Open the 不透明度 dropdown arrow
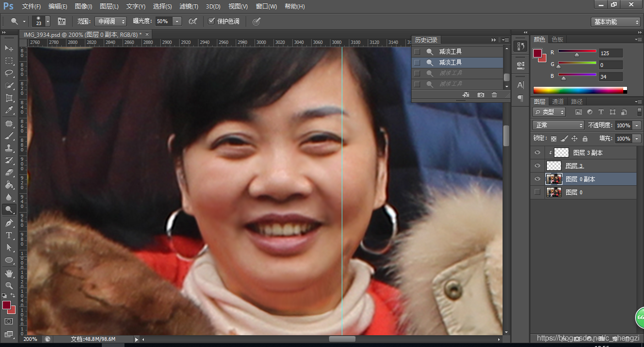 (x=637, y=125)
